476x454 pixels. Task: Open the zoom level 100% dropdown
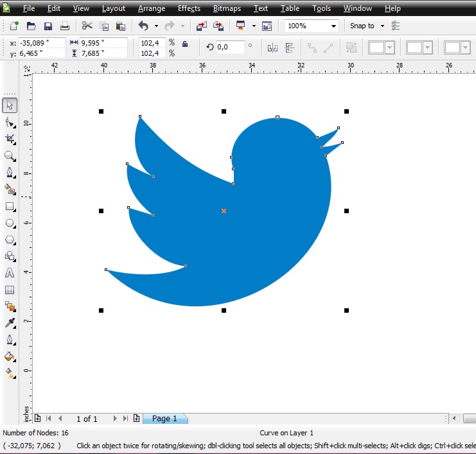(x=333, y=26)
